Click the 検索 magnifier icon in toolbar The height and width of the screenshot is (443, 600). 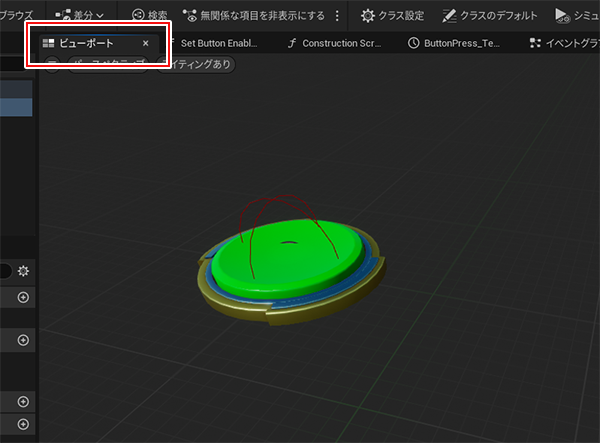pos(138,16)
